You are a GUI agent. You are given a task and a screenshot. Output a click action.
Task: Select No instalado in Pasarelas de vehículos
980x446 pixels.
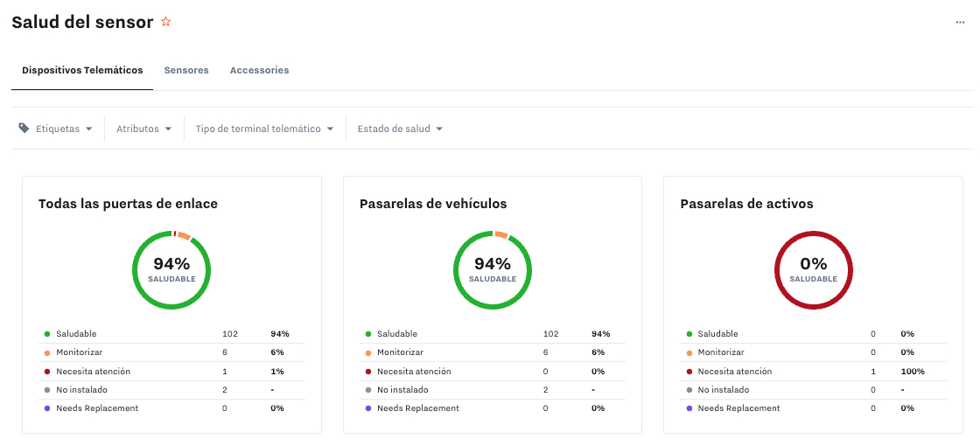pos(493,390)
